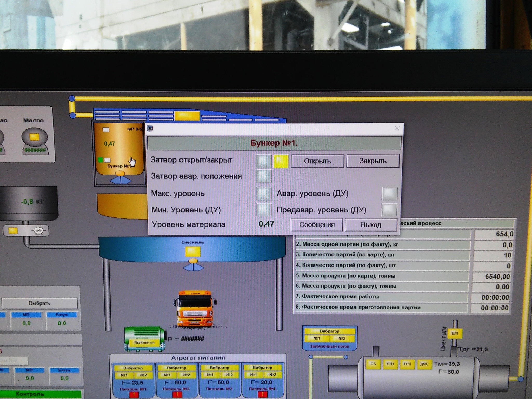Click the orange truck icon
This screenshot has width=532, height=399.
pos(195,309)
